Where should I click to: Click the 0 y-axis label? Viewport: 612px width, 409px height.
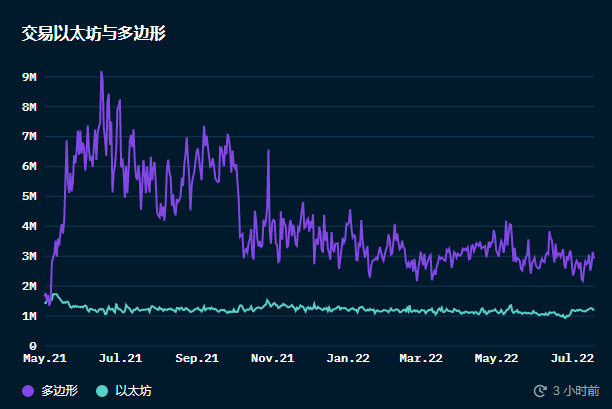tap(33, 346)
